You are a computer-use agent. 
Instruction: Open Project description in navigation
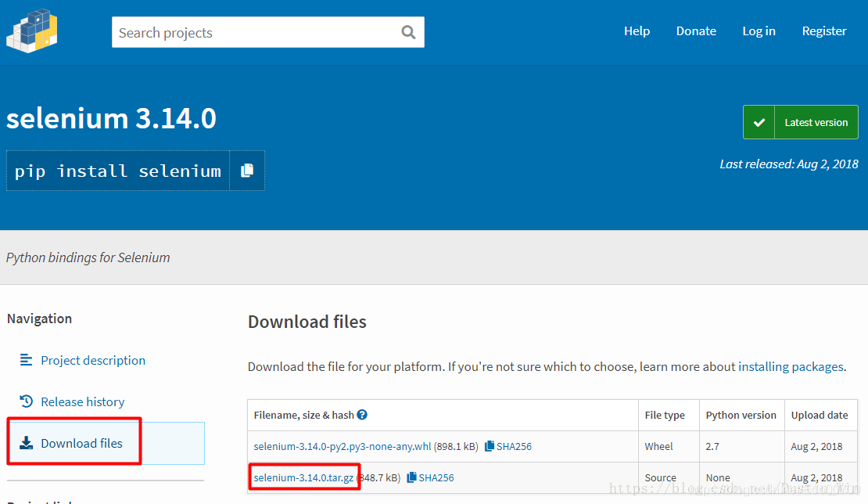tap(93, 360)
